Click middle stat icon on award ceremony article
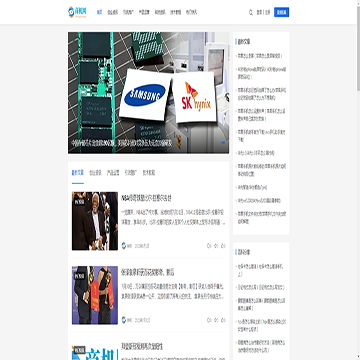The height and width of the screenshot is (360, 360). pyautogui.click(x=216, y=320)
